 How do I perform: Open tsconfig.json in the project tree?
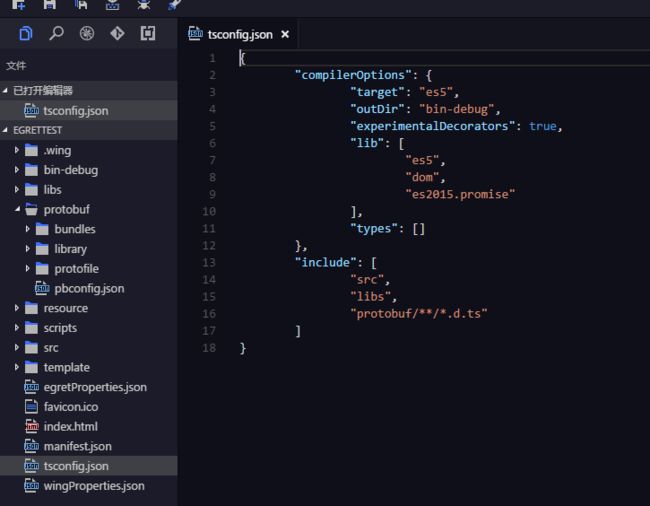[x=89, y=466]
